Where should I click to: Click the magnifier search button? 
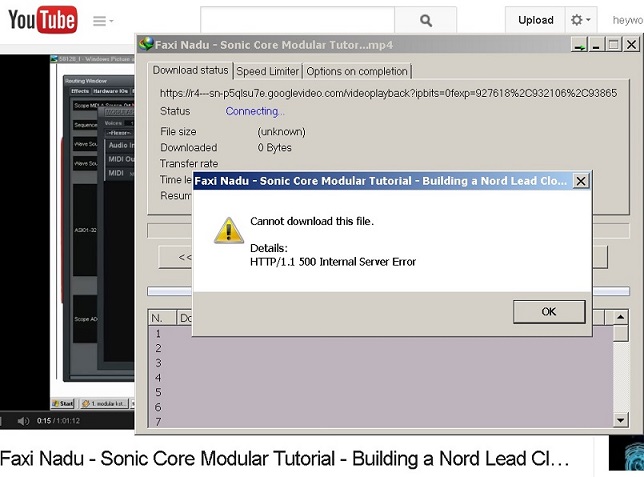(426, 20)
